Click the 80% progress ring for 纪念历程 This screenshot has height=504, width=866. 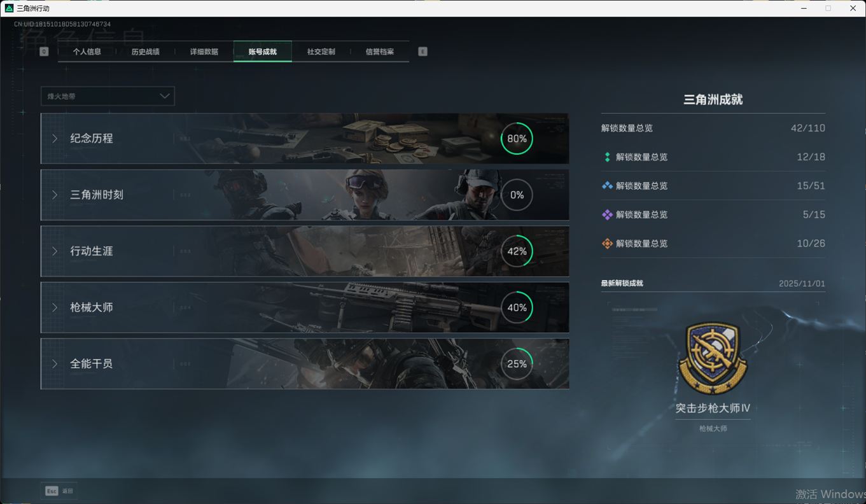click(517, 139)
